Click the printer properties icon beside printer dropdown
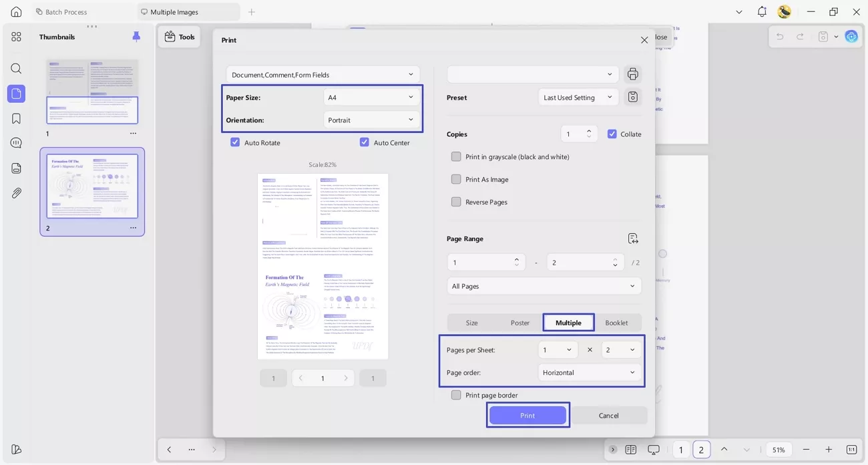Viewport: 868px width, 465px height. pyautogui.click(x=632, y=73)
